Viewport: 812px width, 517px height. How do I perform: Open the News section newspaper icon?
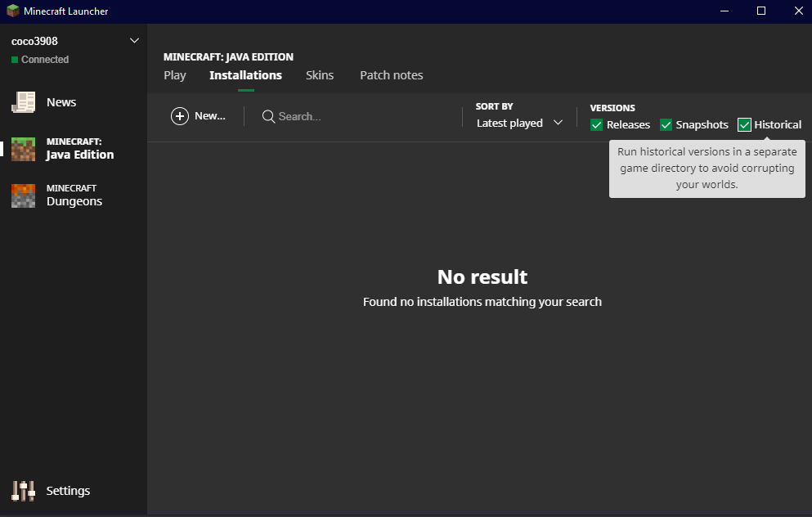pos(23,102)
